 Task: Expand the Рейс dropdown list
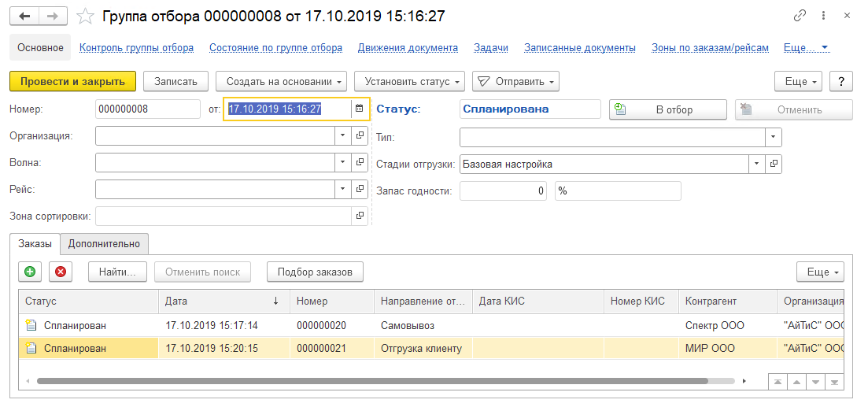pyautogui.click(x=342, y=190)
